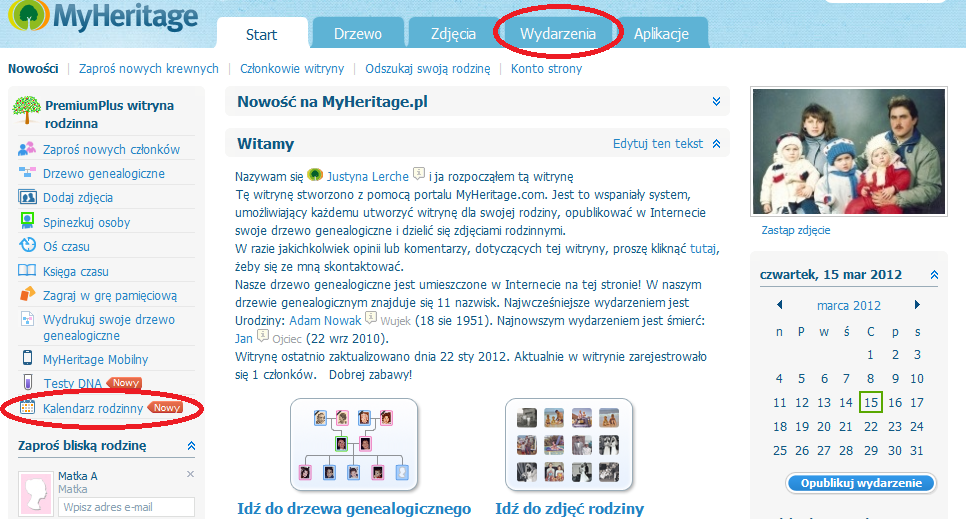This screenshot has width=966, height=519.
Task: Open the Jan profile link
Action: [243, 338]
